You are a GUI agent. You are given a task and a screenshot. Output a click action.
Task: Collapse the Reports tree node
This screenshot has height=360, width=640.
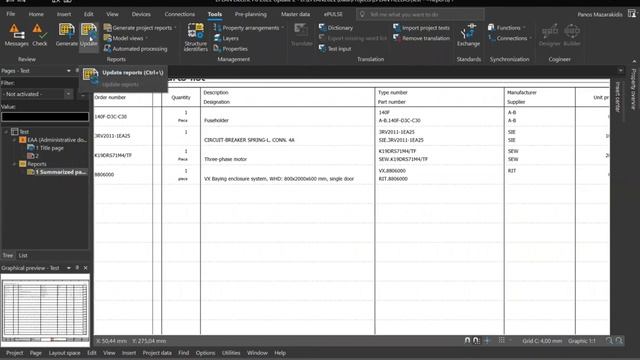14,164
